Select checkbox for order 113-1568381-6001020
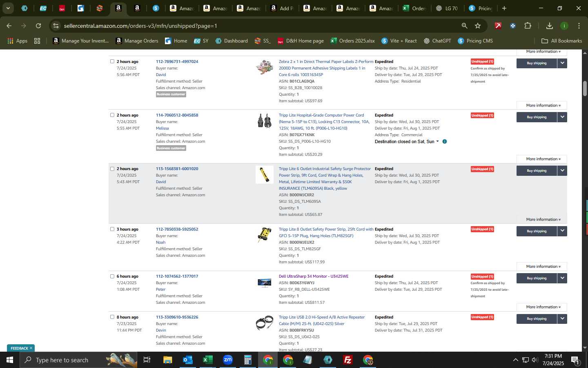Screen dimensions: 588x368 [x=112, y=168]
